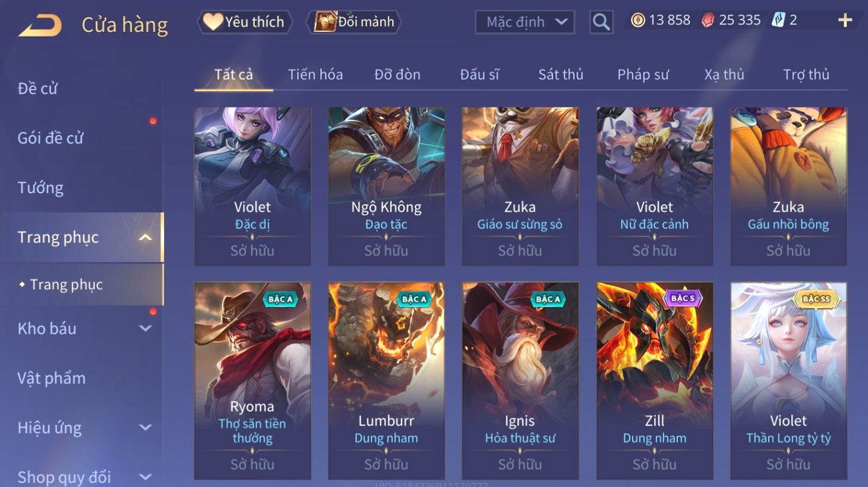The height and width of the screenshot is (487, 868).
Task: Click the gold coin currency icon
Action: point(637,20)
